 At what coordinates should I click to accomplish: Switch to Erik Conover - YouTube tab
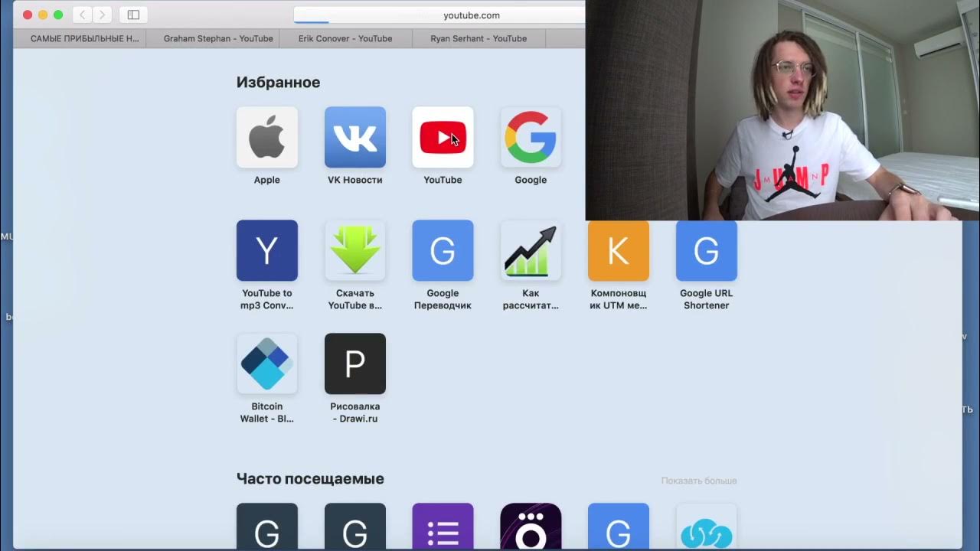[345, 38]
